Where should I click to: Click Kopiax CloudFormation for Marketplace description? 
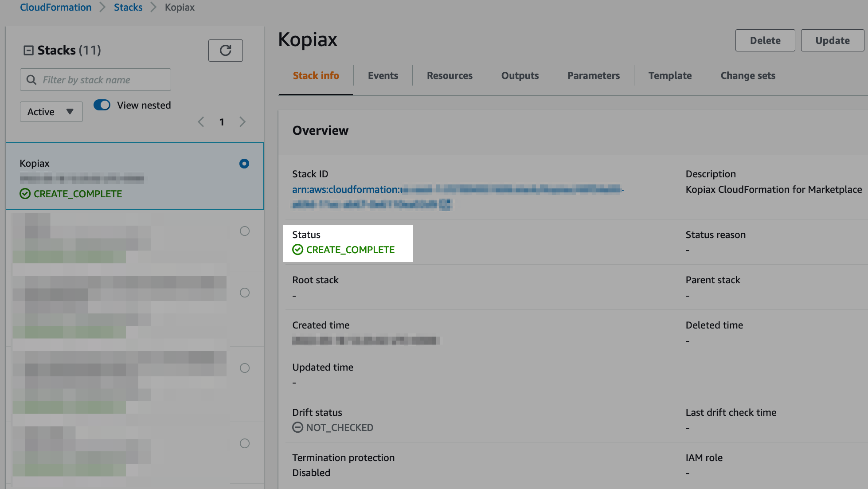pos(774,190)
